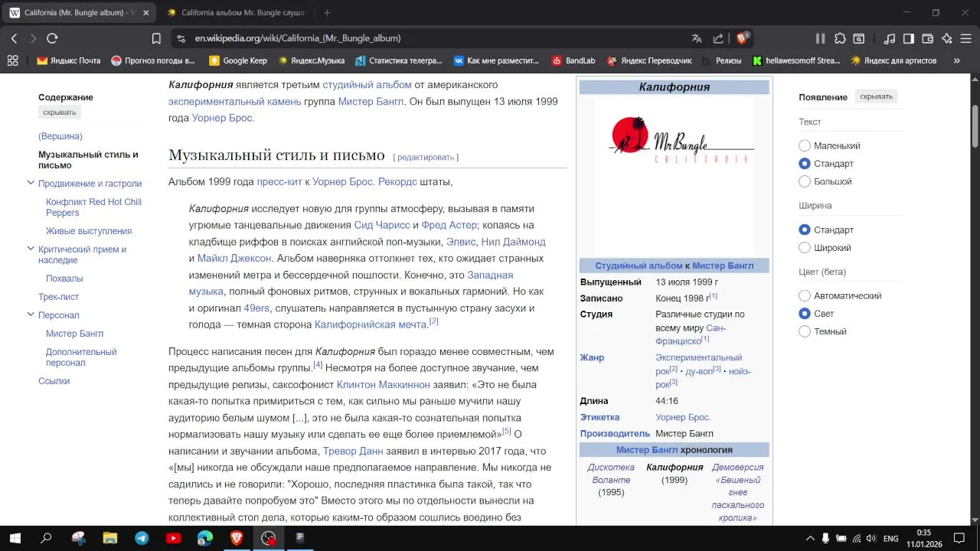Open the Яндекс Переводчик bookmark
Viewport: 980px width, 551px height.
point(649,60)
